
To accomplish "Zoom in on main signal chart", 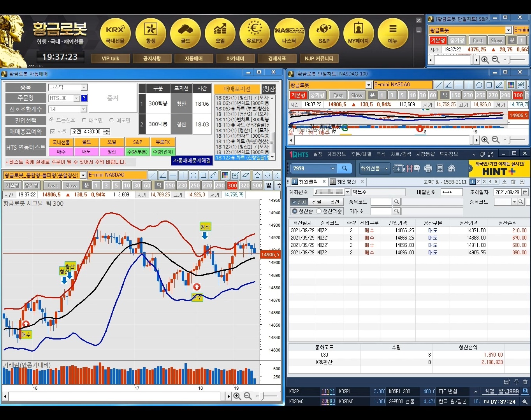I will 237,396.
